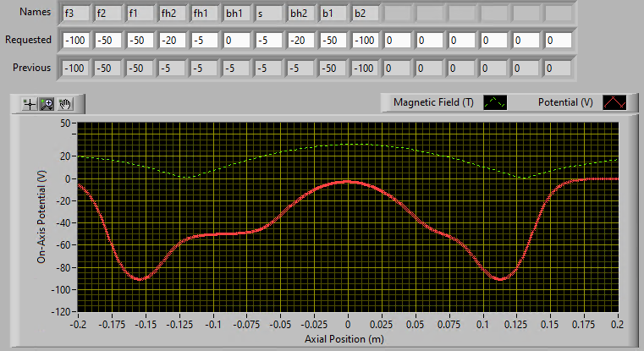
Task: Click Previous value for electrode fh2
Action: pyautogui.click(x=173, y=69)
